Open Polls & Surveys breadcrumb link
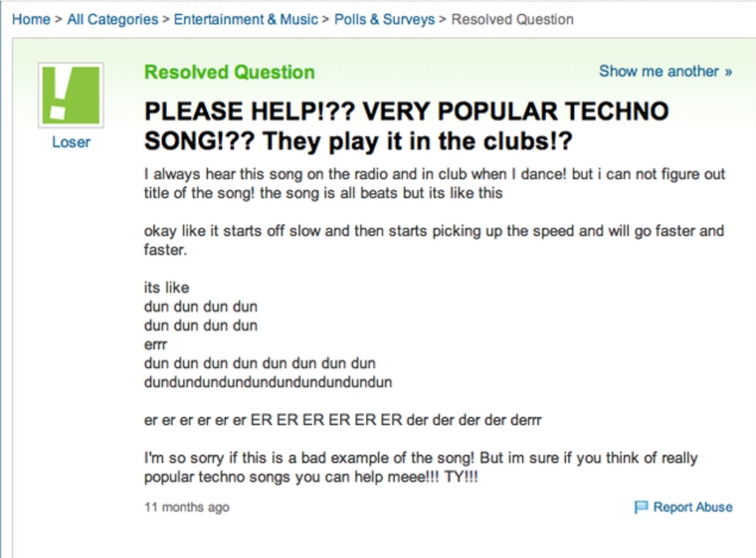The width and height of the screenshot is (756, 558). [x=384, y=19]
